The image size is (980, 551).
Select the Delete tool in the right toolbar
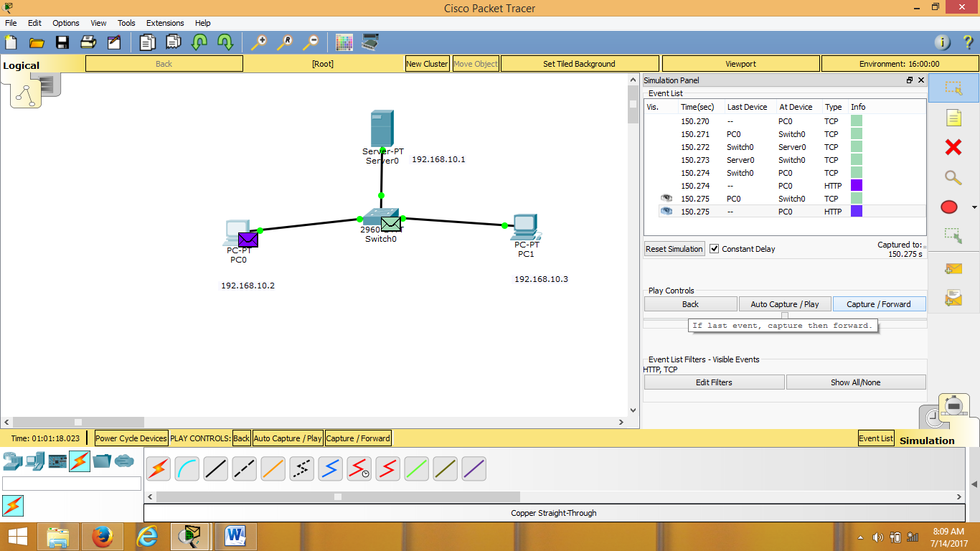[x=953, y=147]
